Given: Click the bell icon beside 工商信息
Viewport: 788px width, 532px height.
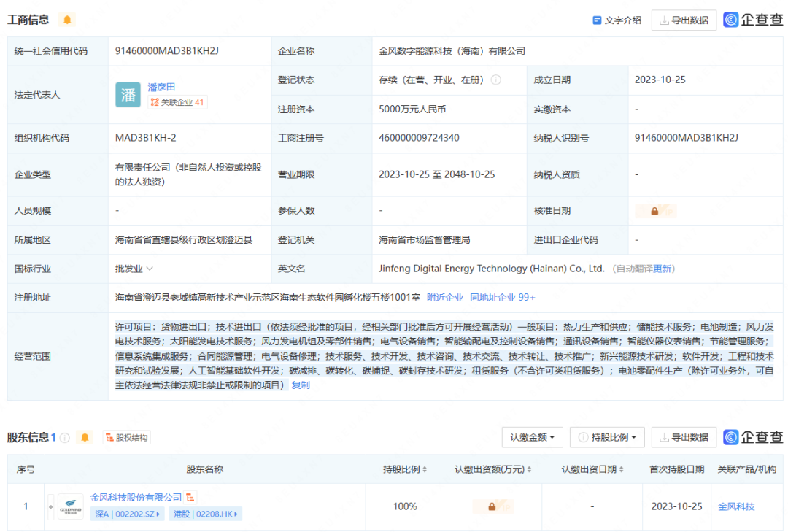Looking at the screenshot, I should coord(67,20).
